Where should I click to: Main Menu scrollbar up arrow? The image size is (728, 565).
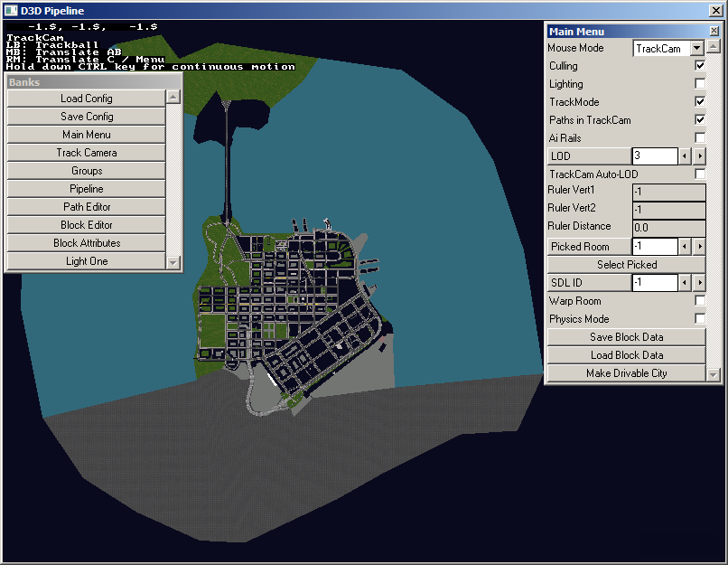point(714,46)
